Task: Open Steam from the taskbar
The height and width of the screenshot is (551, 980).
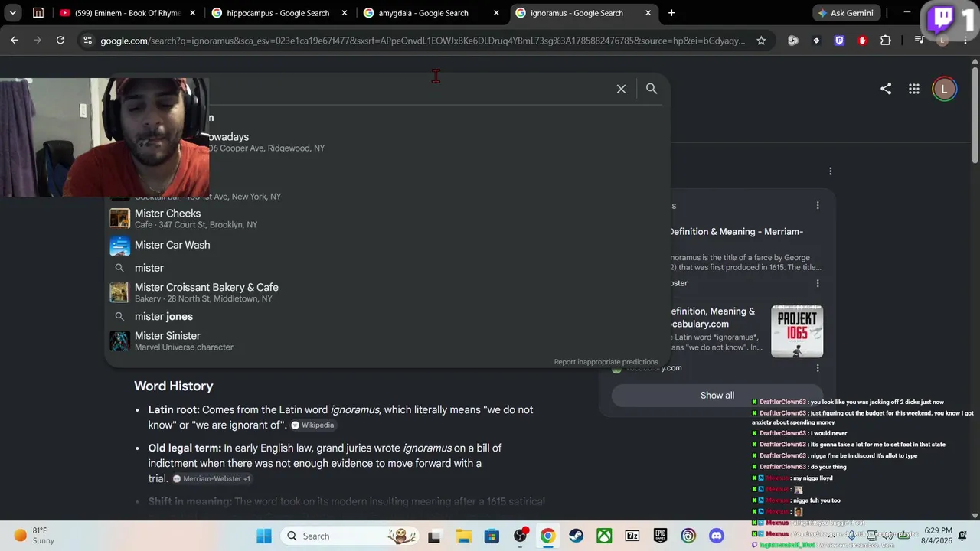Action: [576, 536]
